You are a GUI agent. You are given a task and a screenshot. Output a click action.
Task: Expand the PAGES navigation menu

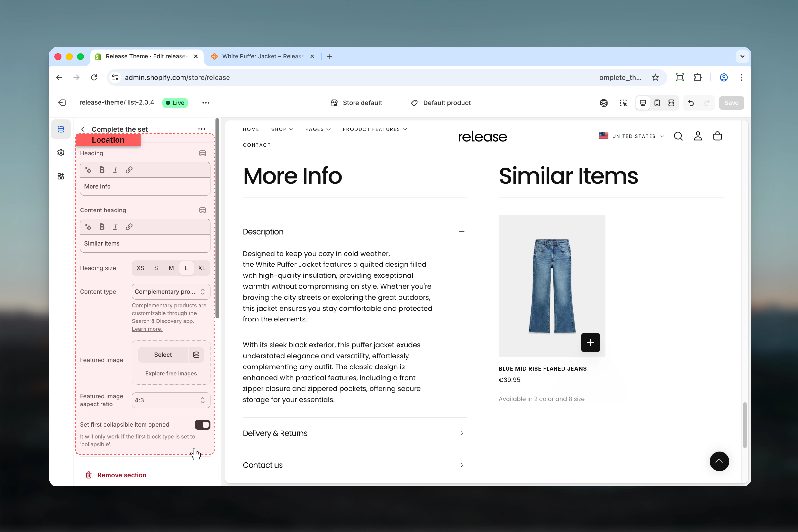tap(318, 129)
